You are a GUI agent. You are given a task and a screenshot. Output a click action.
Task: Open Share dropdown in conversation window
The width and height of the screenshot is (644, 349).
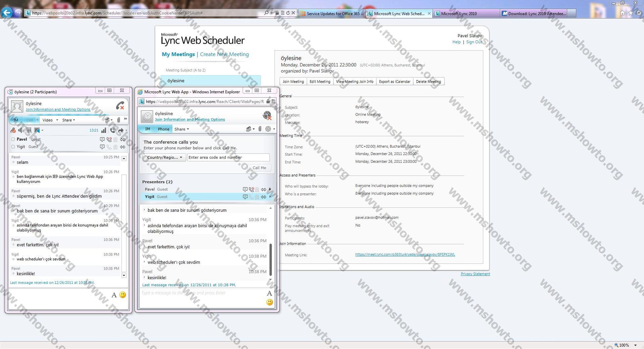pyautogui.click(x=68, y=120)
